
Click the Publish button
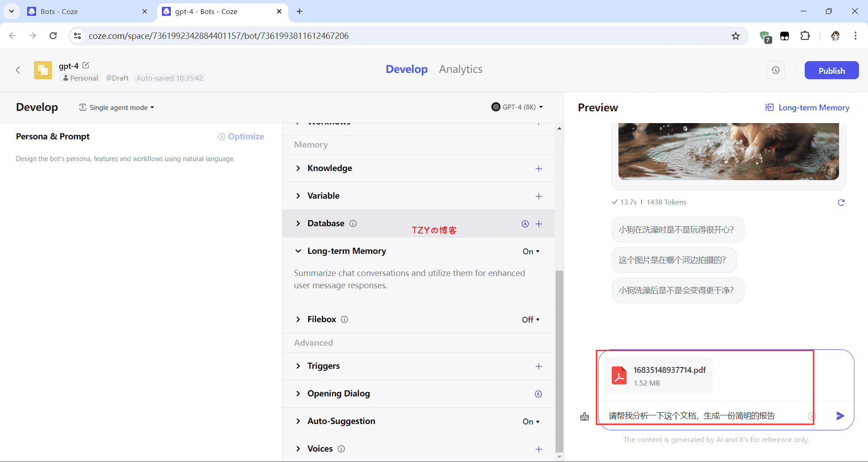[x=831, y=71]
